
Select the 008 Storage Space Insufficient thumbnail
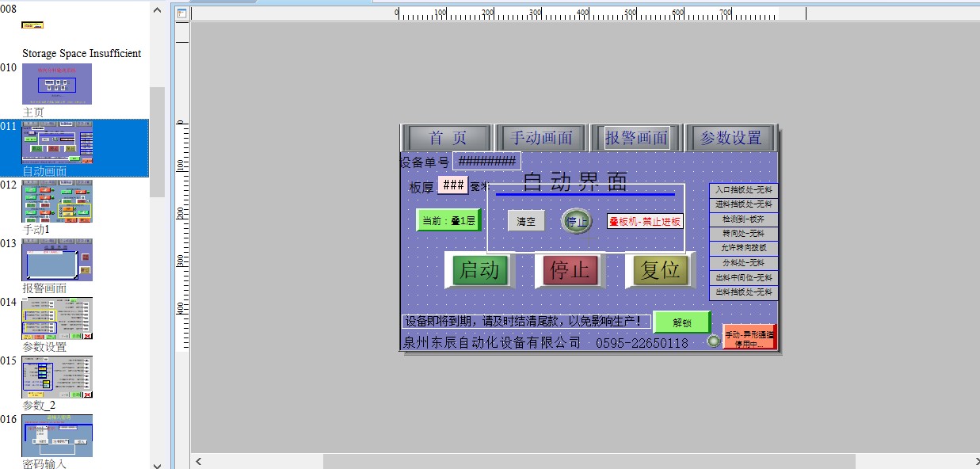pyautogui.click(x=32, y=25)
